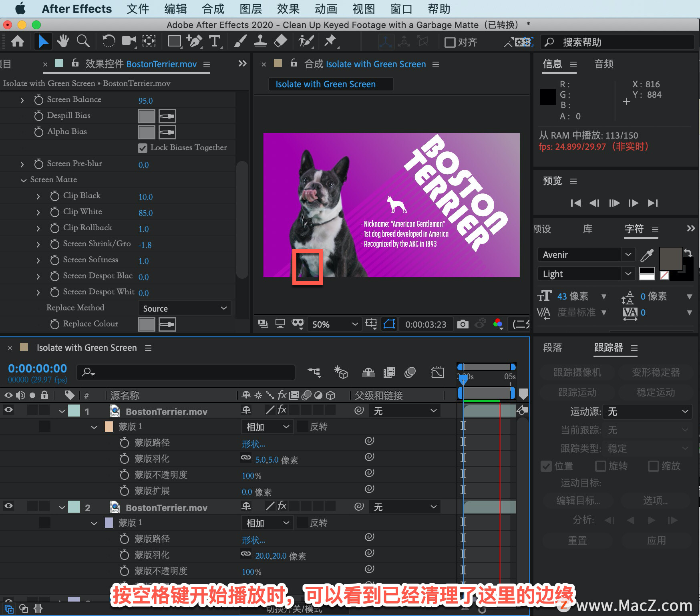The height and width of the screenshot is (616, 700).
Task: Select the Zoom magnifier tool
Action: coord(83,41)
